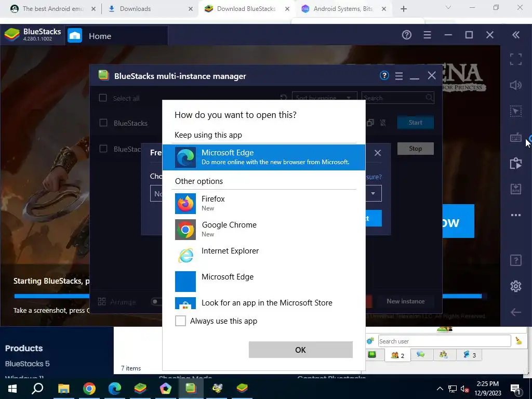Open a new browser tab with plus

(403, 9)
